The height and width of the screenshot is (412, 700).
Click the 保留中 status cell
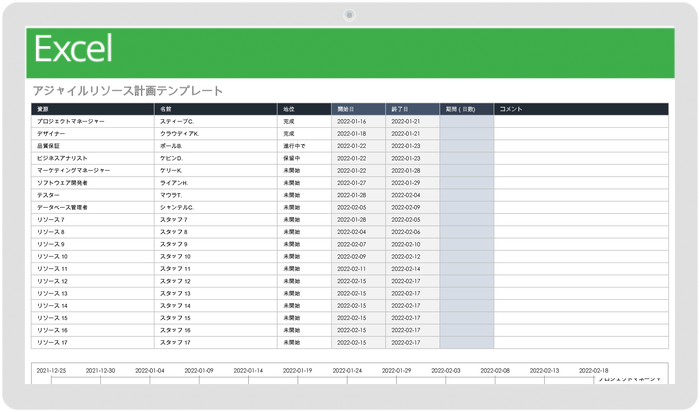304,158
